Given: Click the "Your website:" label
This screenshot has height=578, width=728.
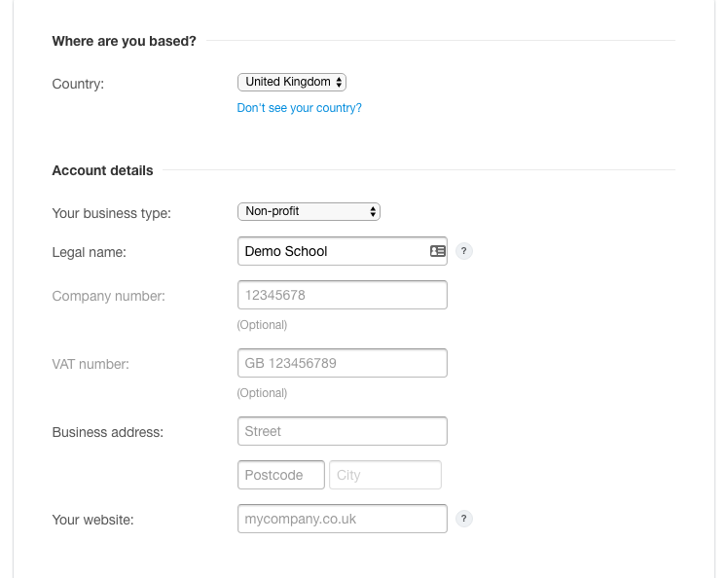Looking at the screenshot, I should pos(92,520).
